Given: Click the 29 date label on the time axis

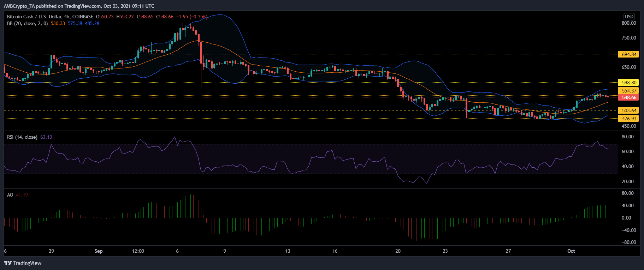Looking at the screenshot, I should [51, 251].
